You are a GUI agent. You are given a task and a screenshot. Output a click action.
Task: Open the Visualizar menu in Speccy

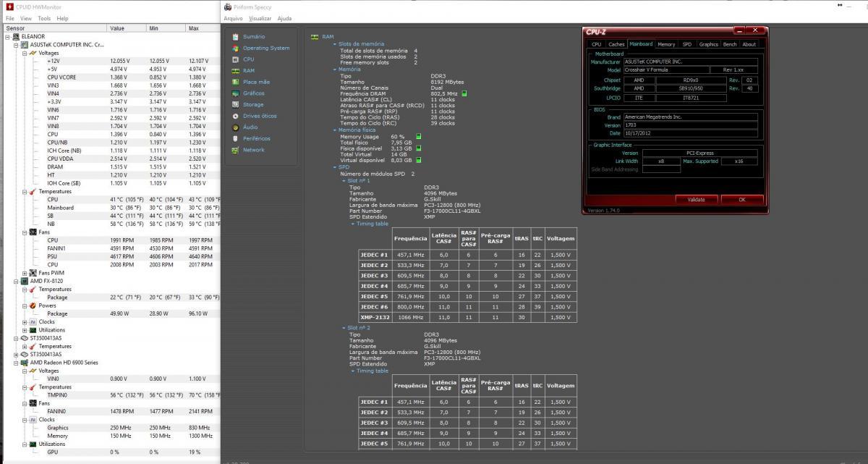pos(260,18)
